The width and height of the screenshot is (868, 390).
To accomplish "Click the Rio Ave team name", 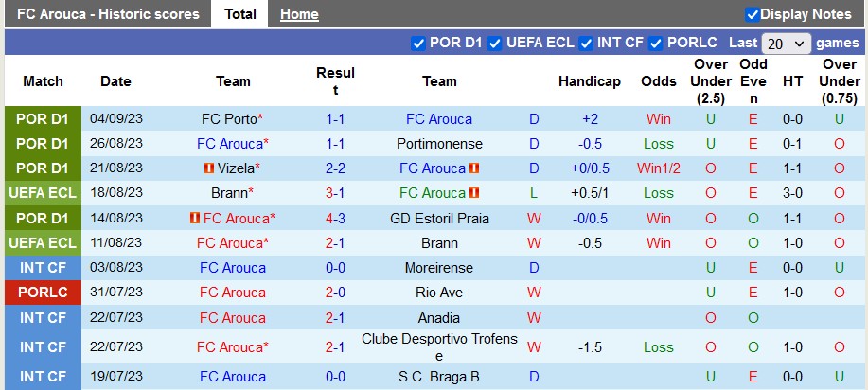I will tap(439, 292).
